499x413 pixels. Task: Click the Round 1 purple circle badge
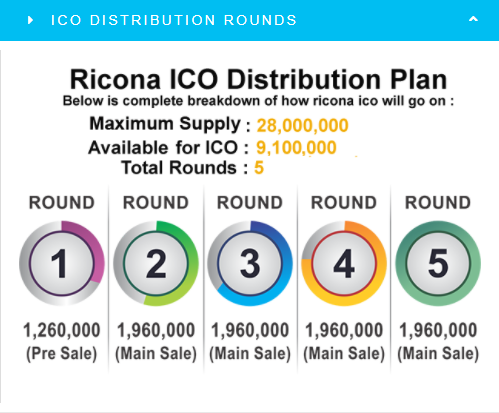(62, 263)
